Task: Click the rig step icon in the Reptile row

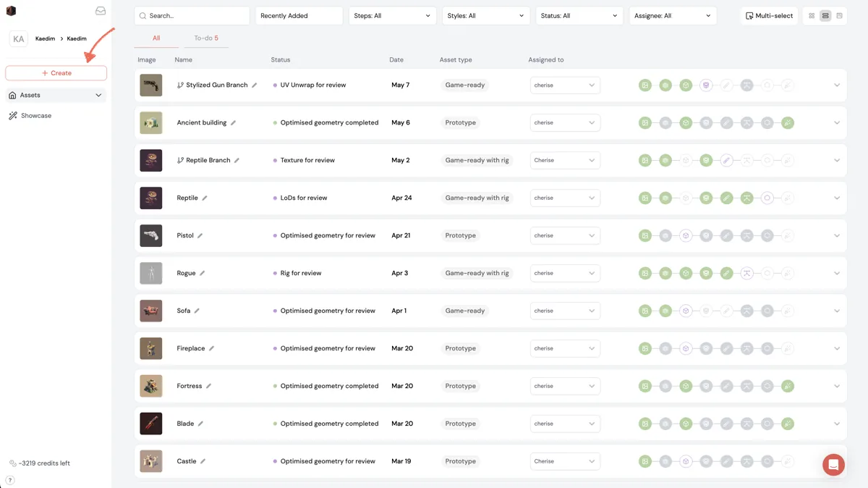Action: pos(747,198)
